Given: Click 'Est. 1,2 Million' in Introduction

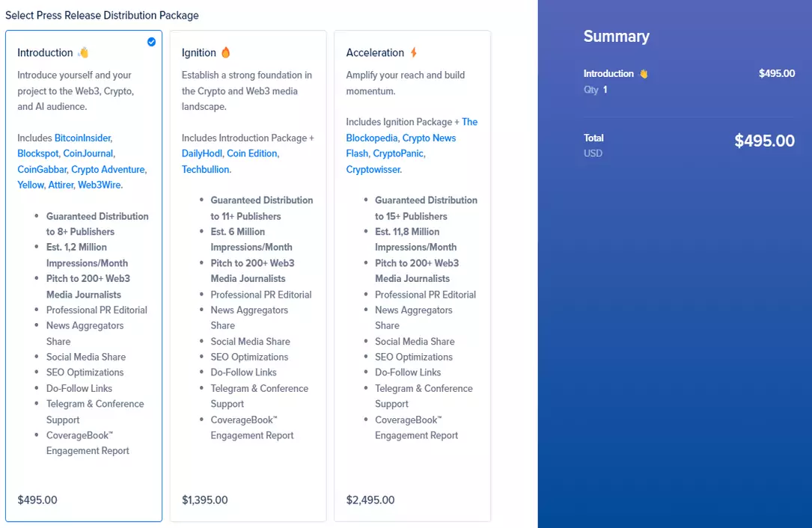Looking at the screenshot, I should [x=76, y=248].
